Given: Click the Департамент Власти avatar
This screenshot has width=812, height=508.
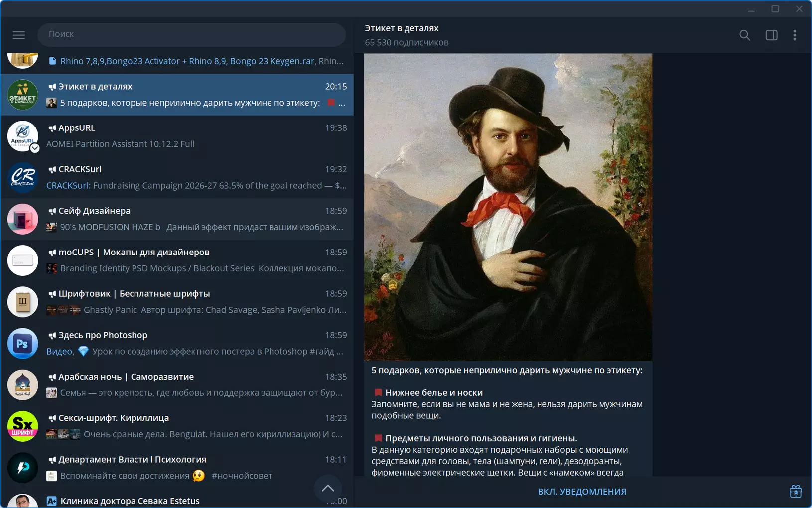Looking at the screenshot, I should point(23,467).
